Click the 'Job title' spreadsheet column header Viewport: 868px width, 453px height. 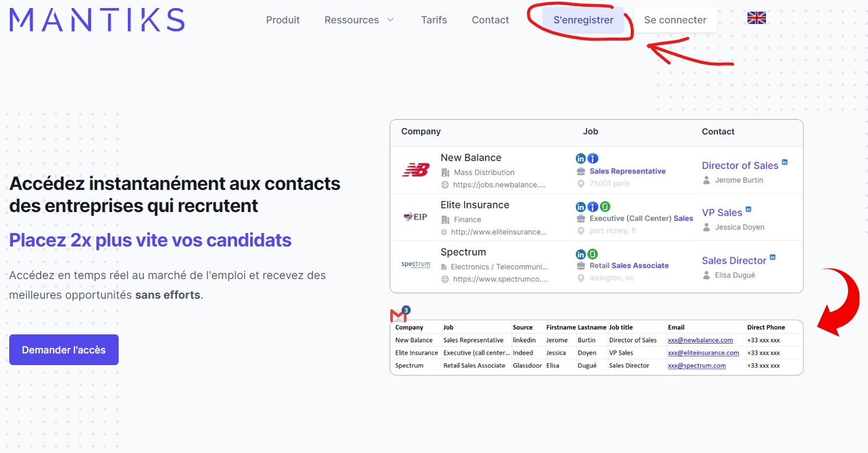point(621,328)
